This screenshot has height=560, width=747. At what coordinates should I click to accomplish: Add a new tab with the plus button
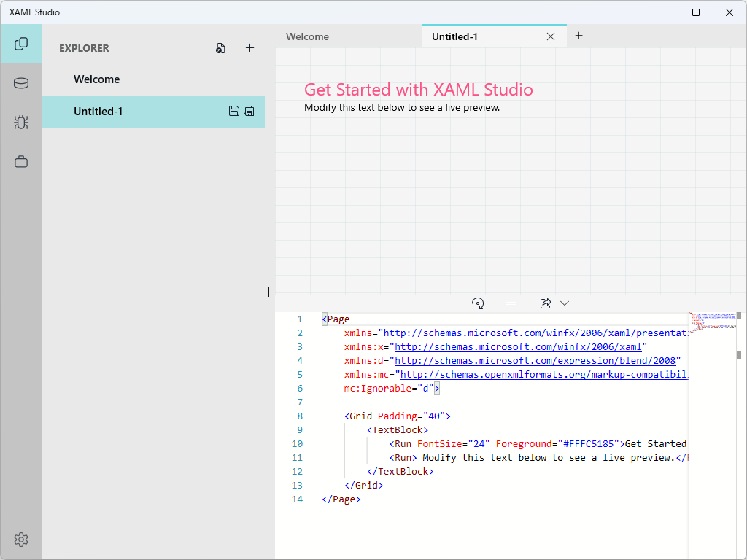tap(578, 36)
